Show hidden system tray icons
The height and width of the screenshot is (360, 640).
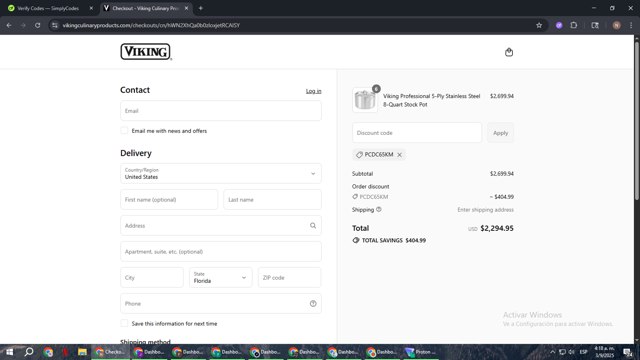(x=553, y=352)
